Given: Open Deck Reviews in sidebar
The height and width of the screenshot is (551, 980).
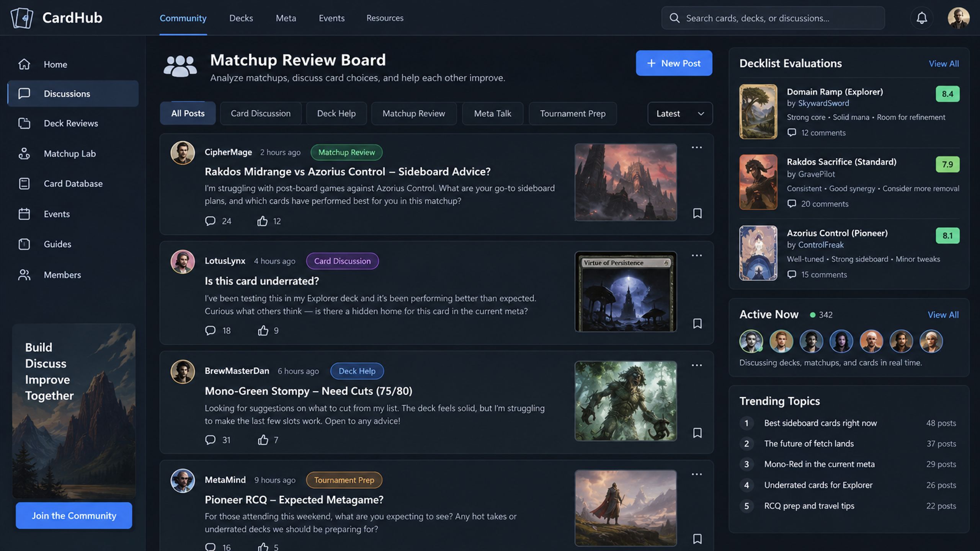Looking at the screenshot, I should coord(73,123).
